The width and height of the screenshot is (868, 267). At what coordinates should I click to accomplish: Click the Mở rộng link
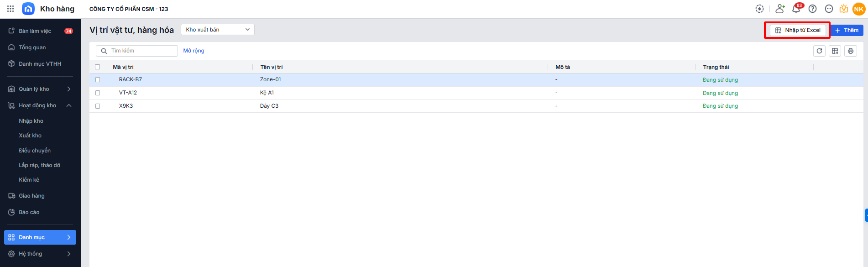[x=193, y=51]
